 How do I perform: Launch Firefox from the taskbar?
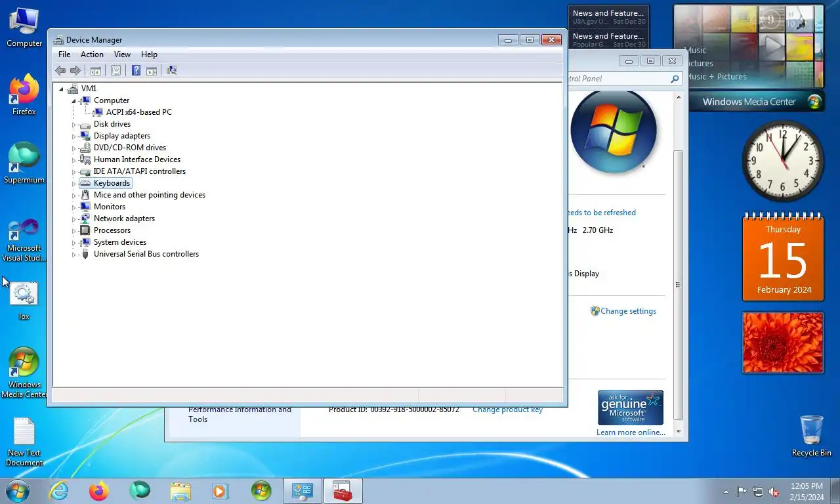(99, 491)
